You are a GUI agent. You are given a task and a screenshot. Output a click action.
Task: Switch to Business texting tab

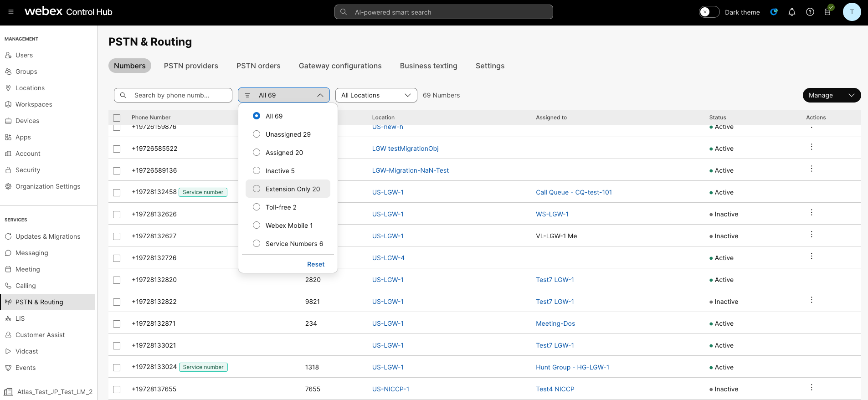coord(429,66)
